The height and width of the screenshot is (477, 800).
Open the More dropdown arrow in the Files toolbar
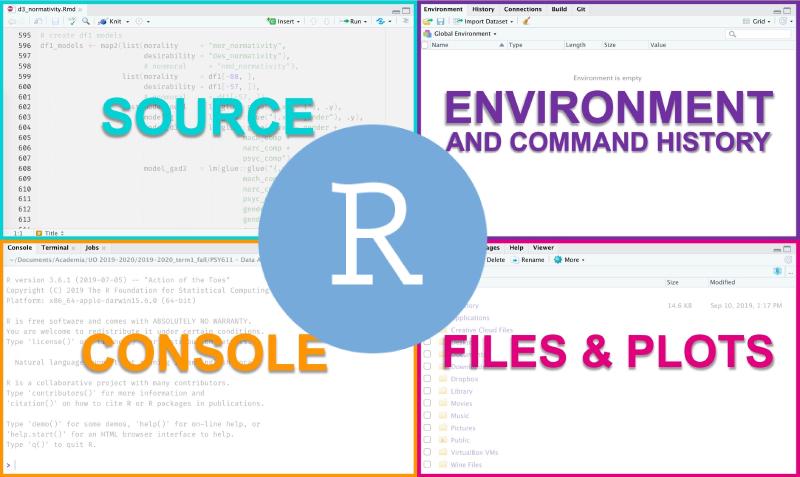583,260
